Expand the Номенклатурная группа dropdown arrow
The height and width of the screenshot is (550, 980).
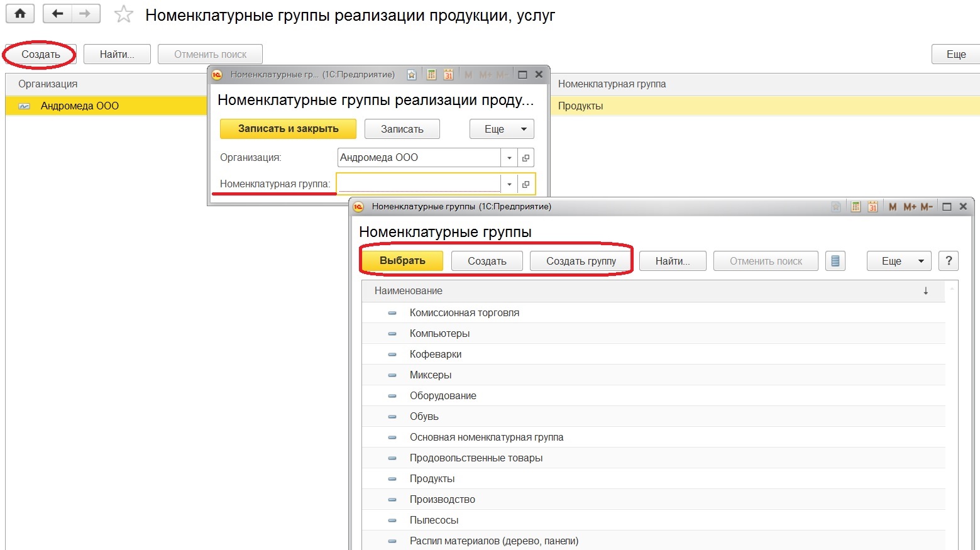509,184
